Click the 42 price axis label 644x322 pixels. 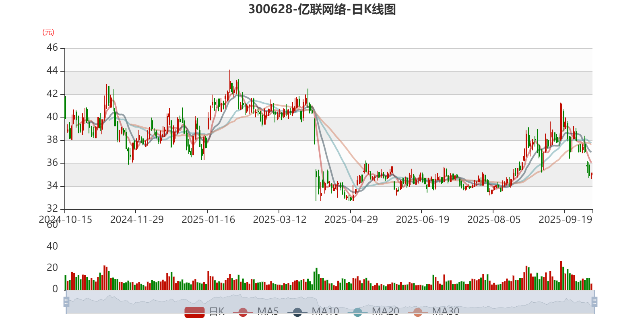[x=52, y=94]
